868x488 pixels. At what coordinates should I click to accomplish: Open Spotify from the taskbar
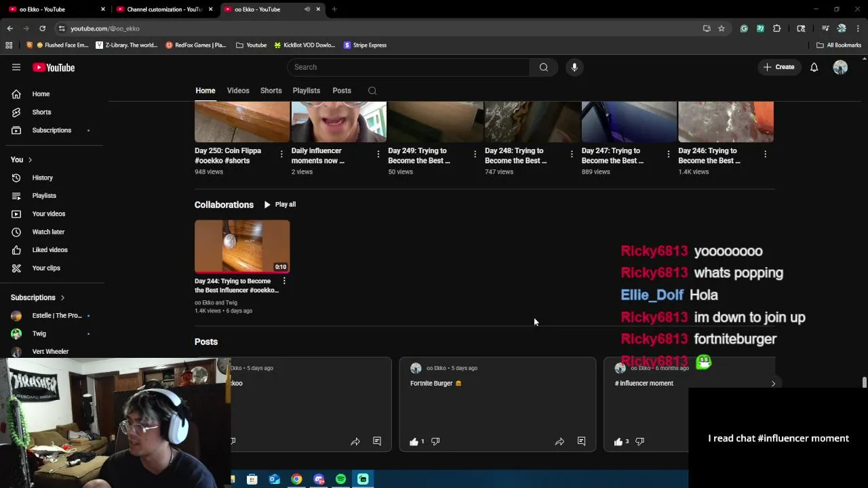(340, 479)
